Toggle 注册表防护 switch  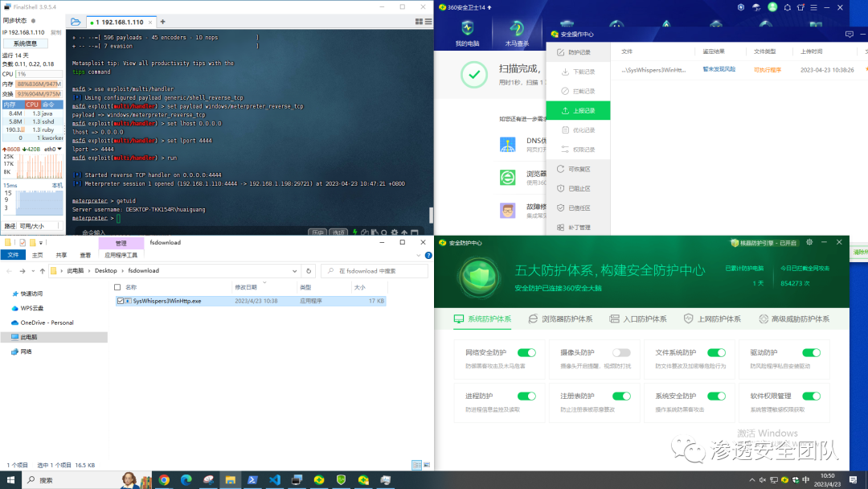click(621, 396)
